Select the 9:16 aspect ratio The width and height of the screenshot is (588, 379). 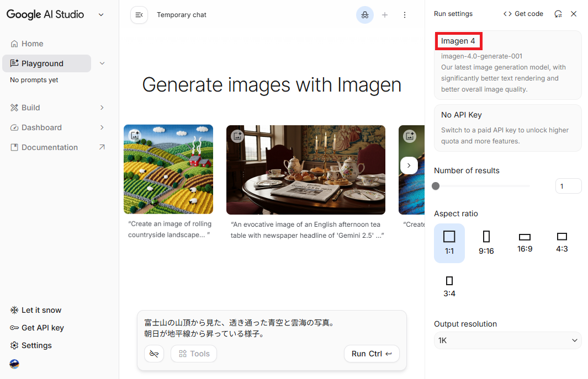pyautogui.click(x=486, y=243)
